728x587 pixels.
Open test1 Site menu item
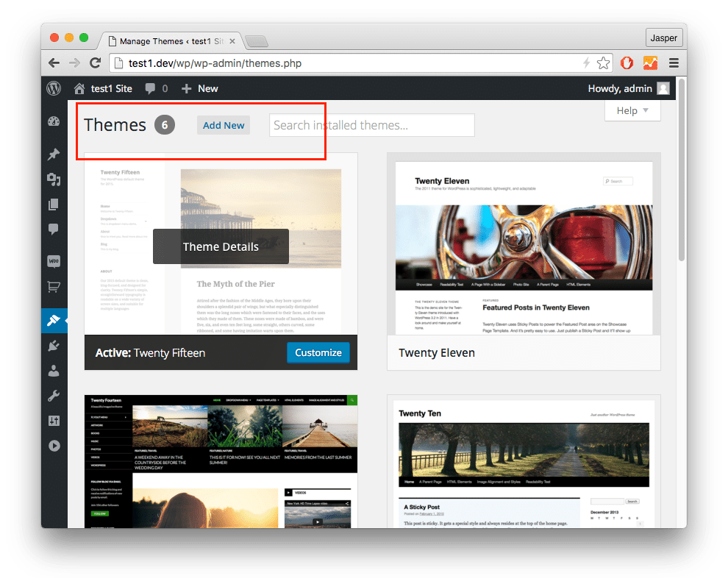(x=112, y=88)
